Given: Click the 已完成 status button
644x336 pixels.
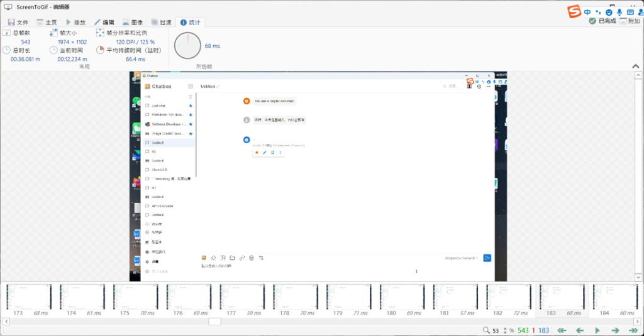Looking at the screenshot, I should (x=602, y=21).
